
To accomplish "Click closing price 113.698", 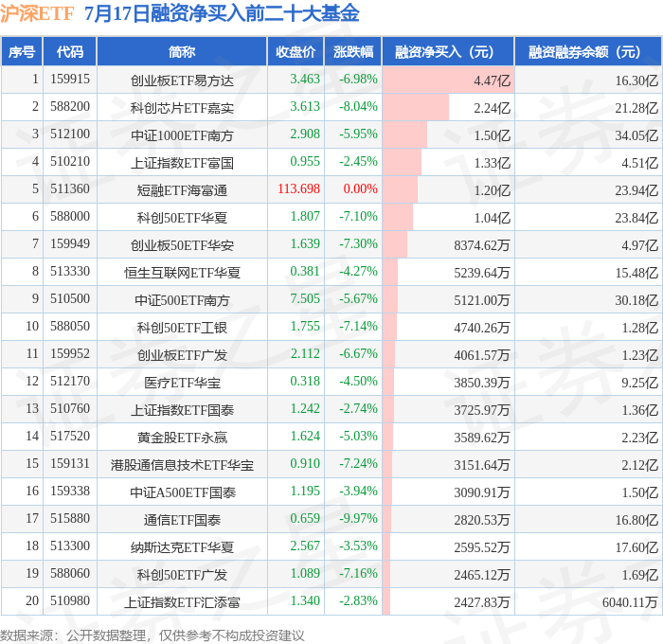I will coord(298,189).
